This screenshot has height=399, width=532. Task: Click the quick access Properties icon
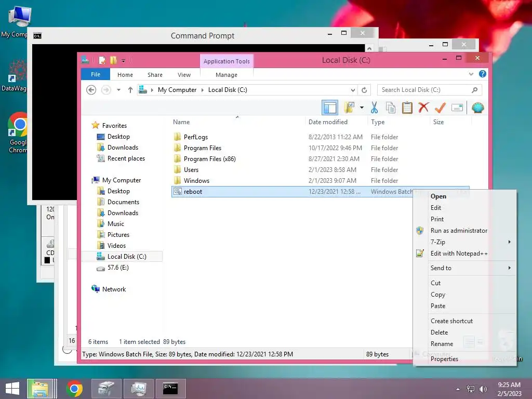click(x=102, y=60)
